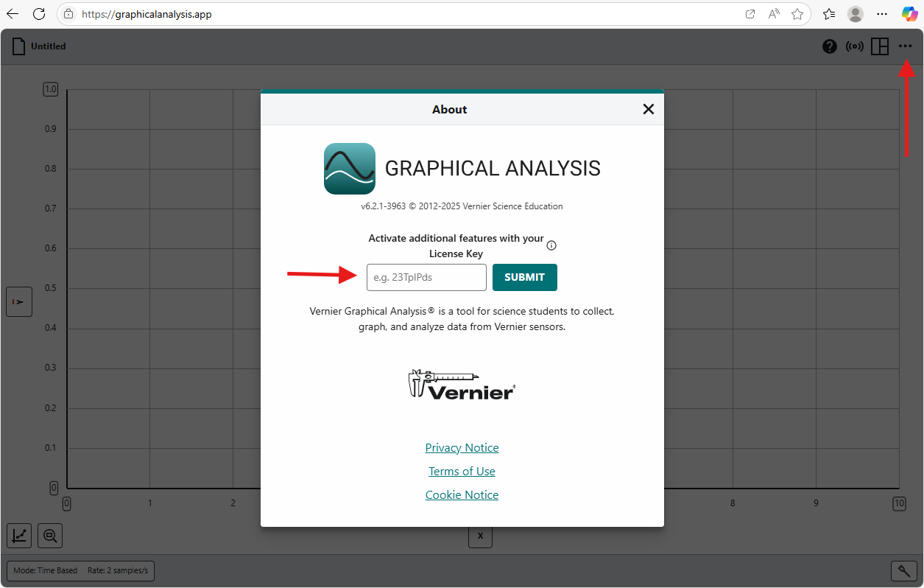Click the Vernier logo
The height and width of the screenshot is (588, 924).
pos(462,384)
